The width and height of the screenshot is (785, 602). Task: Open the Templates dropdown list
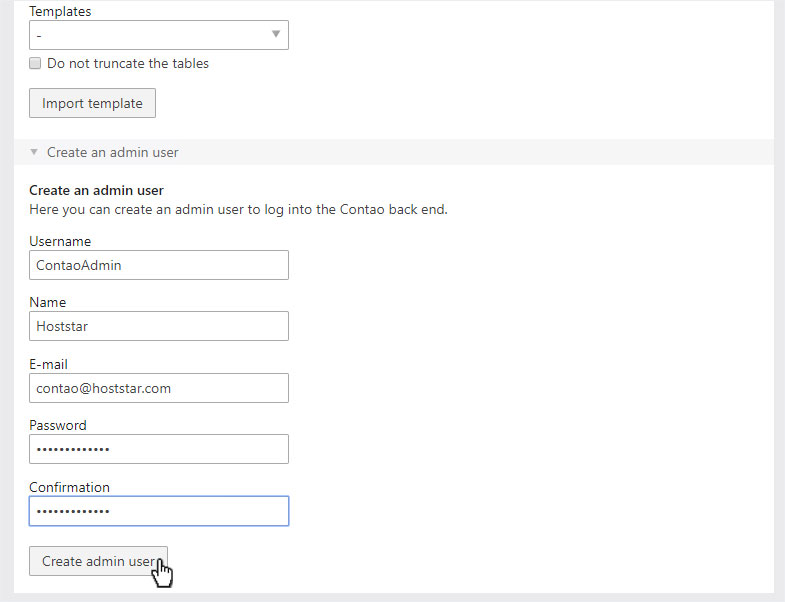(x=159, y=35)
